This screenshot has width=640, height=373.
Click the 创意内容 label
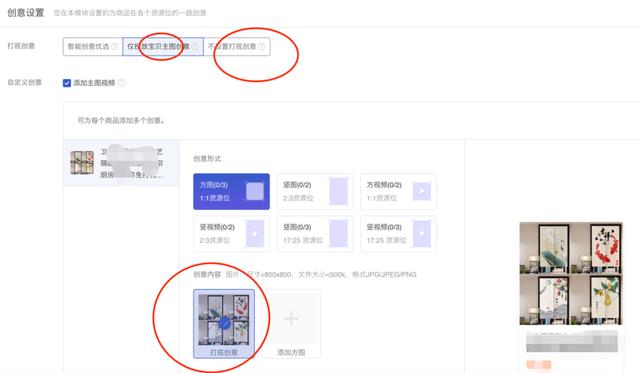tap(207, 275)
